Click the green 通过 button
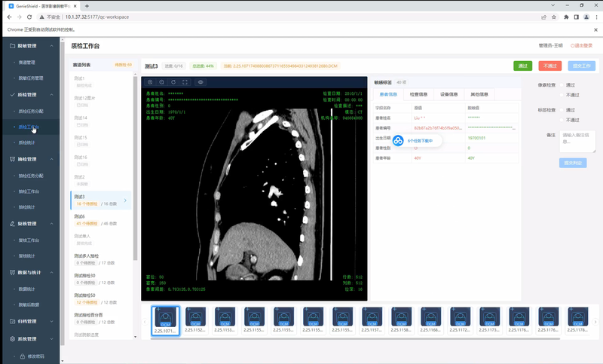The width and height of the screenshot is (603, 364). (x=522, y=66)
